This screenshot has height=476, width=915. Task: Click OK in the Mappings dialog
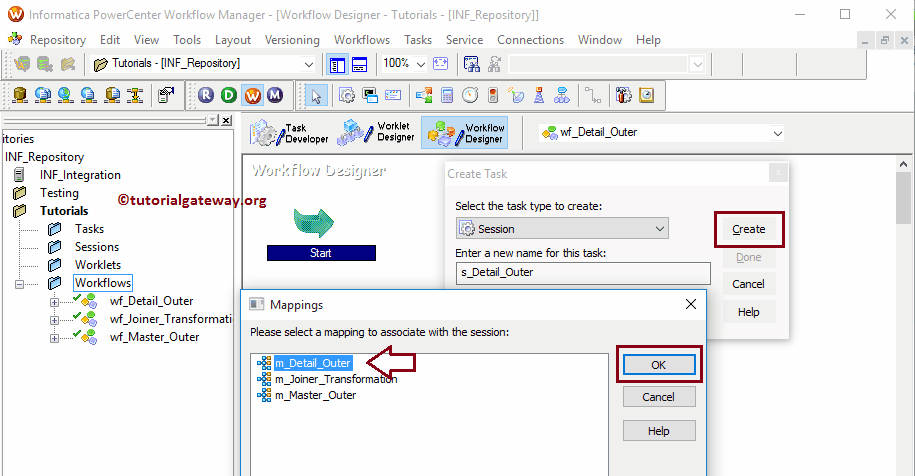(659, 365)
